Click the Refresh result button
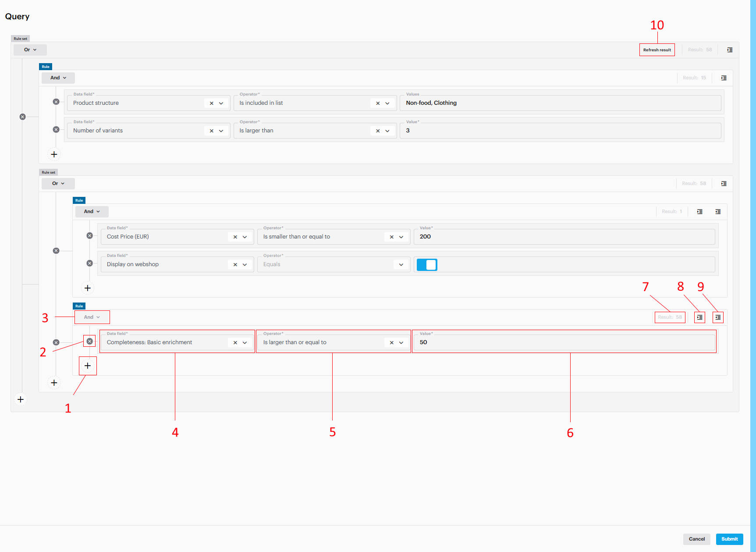The width and height of the screenshot is (756, 552). click(x=657, y=50)
